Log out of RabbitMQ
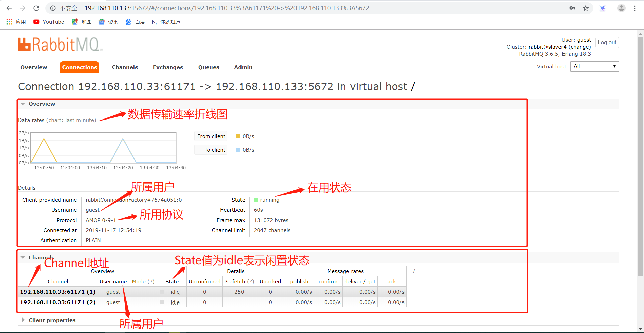644x333 pixels. coord(607,43)
